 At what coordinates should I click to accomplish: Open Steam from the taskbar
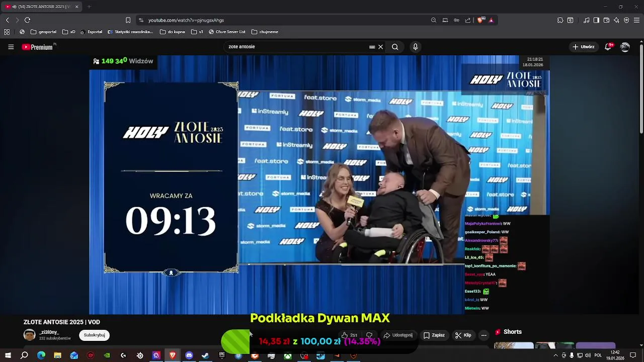[x=205, y=355]
